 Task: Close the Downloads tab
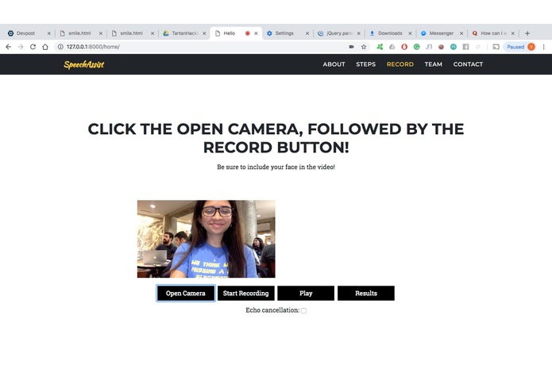(x=410, y=33)
